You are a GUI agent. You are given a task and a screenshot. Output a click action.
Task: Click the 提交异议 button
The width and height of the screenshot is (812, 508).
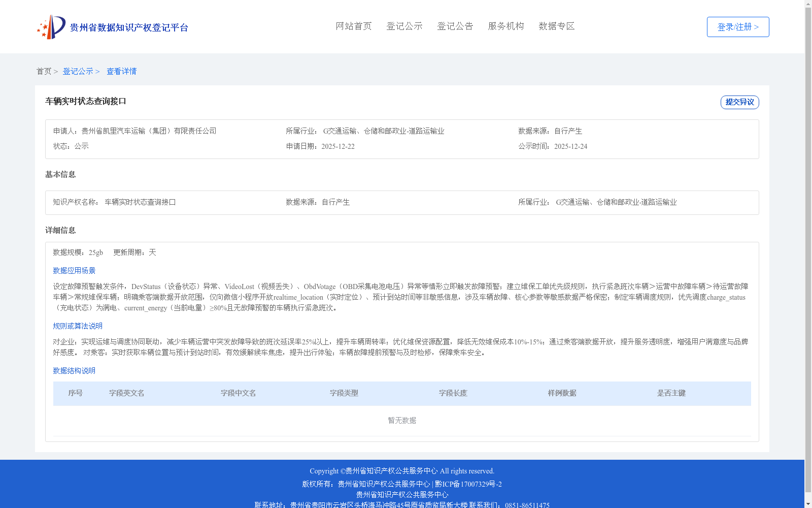(x=739, y=102)
